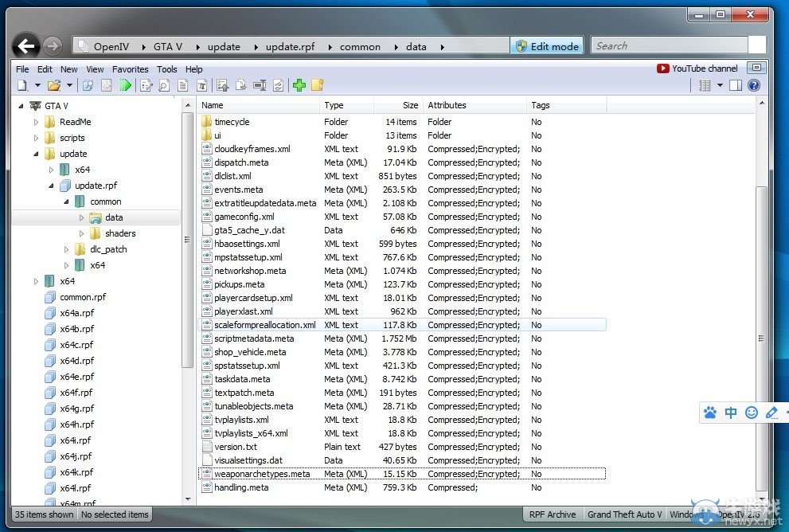Click 'GTA V' in the address breadcrumb

point(167,46)
